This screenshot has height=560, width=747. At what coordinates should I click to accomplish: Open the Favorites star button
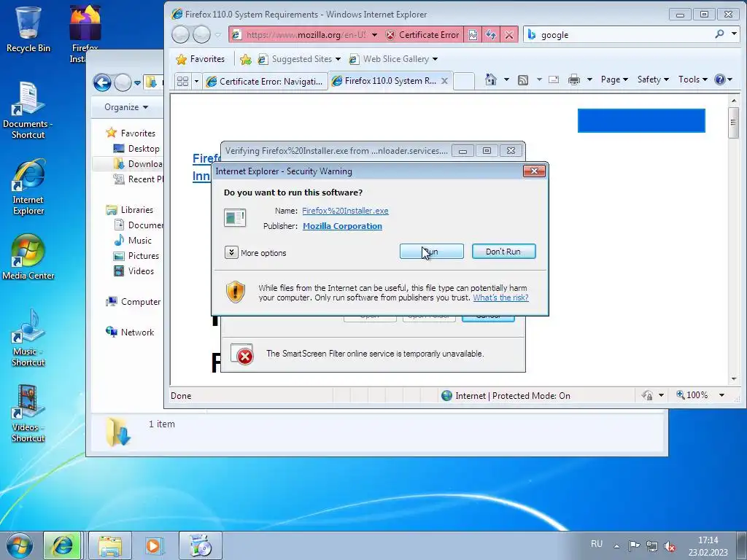coord(200,59)
